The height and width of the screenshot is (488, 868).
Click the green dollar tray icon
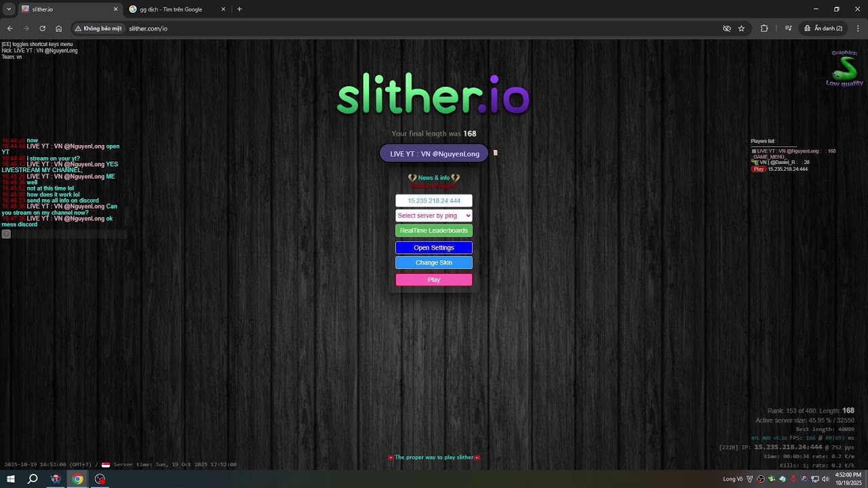click(771, 479)
